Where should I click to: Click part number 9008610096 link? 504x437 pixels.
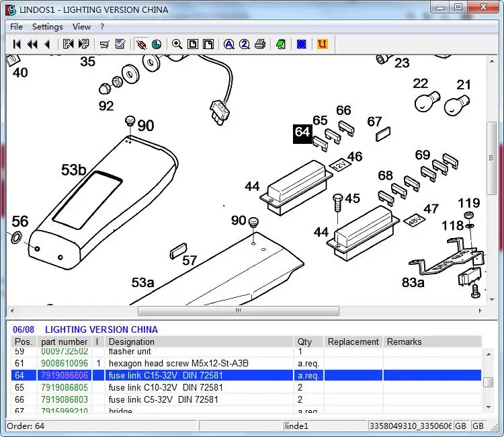click(65, 364)
